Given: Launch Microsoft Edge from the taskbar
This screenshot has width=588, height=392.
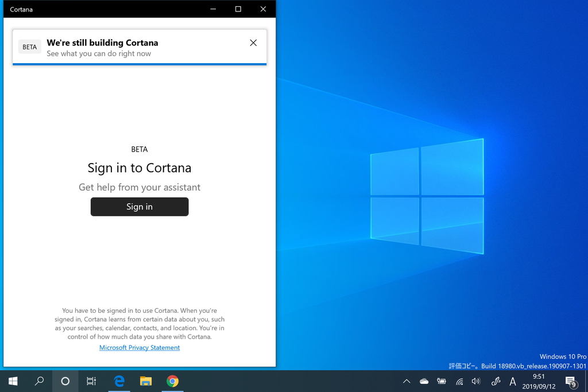Looking at the screenshot, I should click(x=119, y=381).
